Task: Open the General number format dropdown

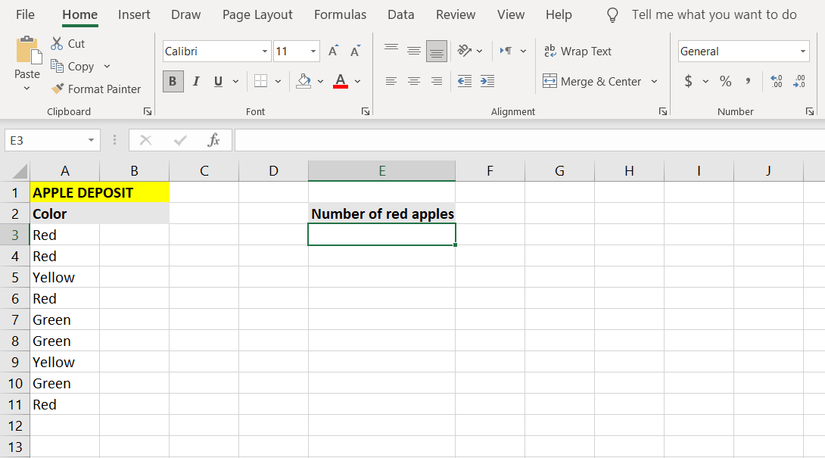Action: [803, 51]
